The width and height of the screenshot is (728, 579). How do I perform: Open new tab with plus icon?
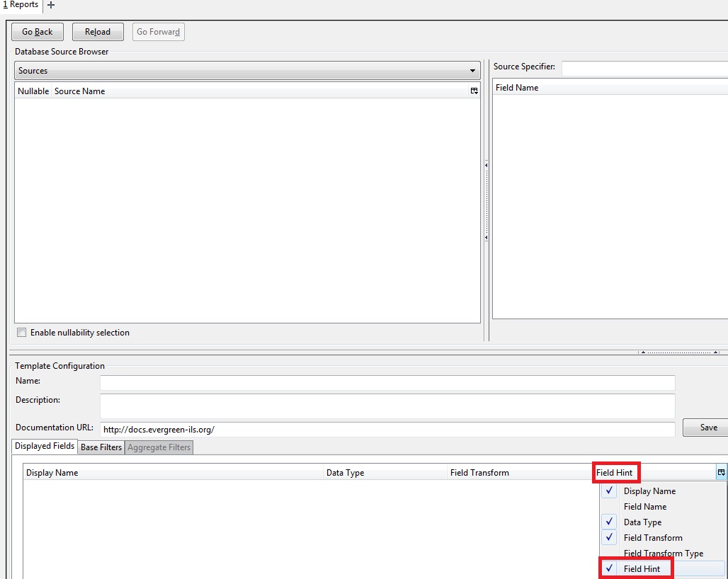pos(50,5)
